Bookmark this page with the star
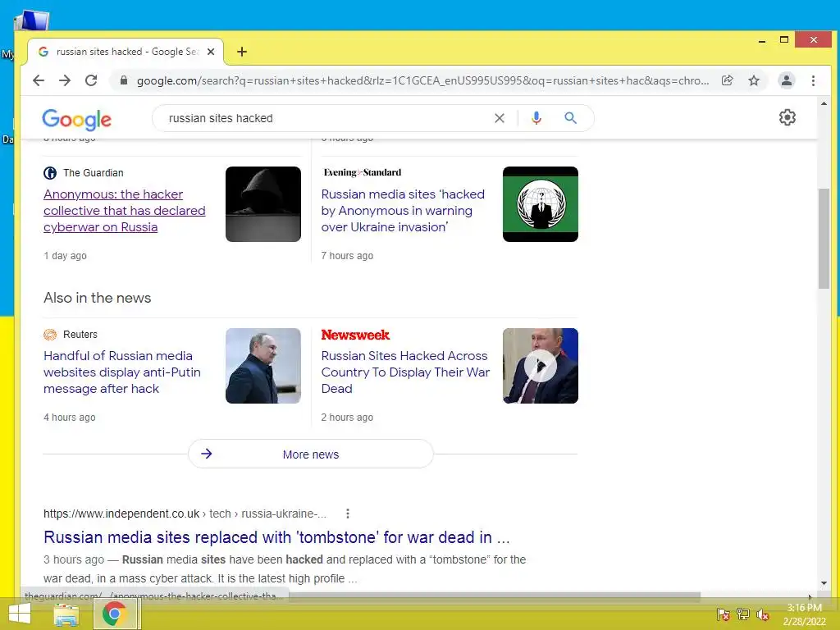The width and height of the screenshot is (840, 630). 754,80
